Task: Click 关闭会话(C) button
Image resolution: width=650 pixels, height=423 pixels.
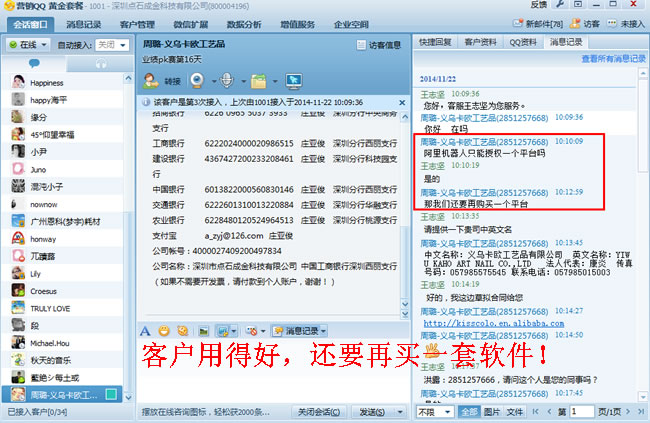Action: [x=319, y=412]
